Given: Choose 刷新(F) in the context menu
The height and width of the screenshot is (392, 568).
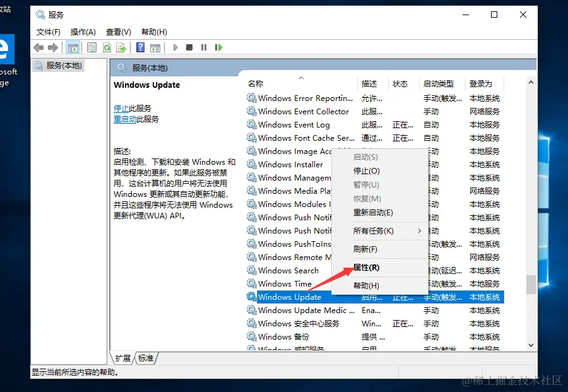Looking at the screenshot, I should click(x=380, y=249).
